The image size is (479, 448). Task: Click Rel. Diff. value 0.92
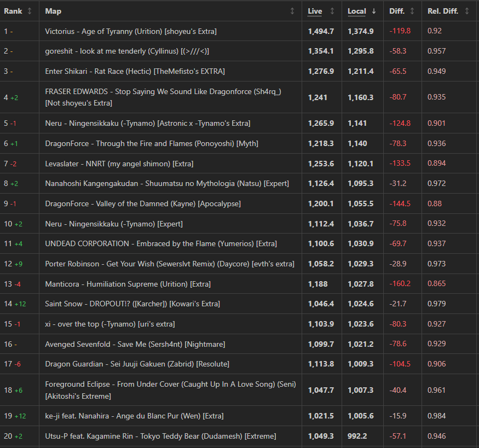tap(435, 31)
